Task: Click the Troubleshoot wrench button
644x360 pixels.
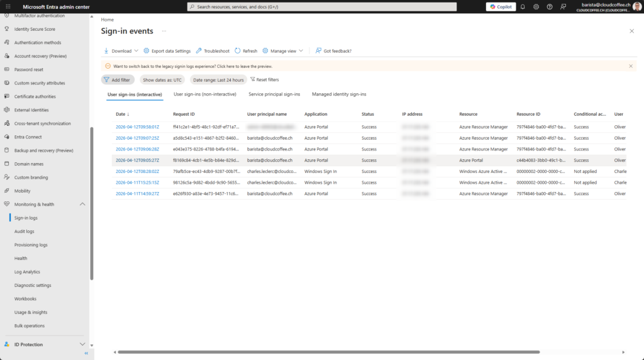Action: [213, 51]
